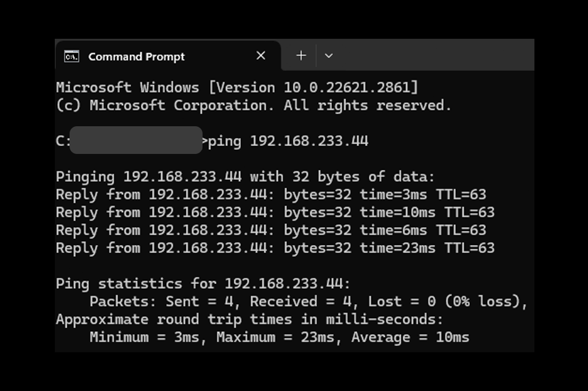Click the Command Prompt tab icon
The height and width of the screenshot is (391, 588).
coord(71,57)
